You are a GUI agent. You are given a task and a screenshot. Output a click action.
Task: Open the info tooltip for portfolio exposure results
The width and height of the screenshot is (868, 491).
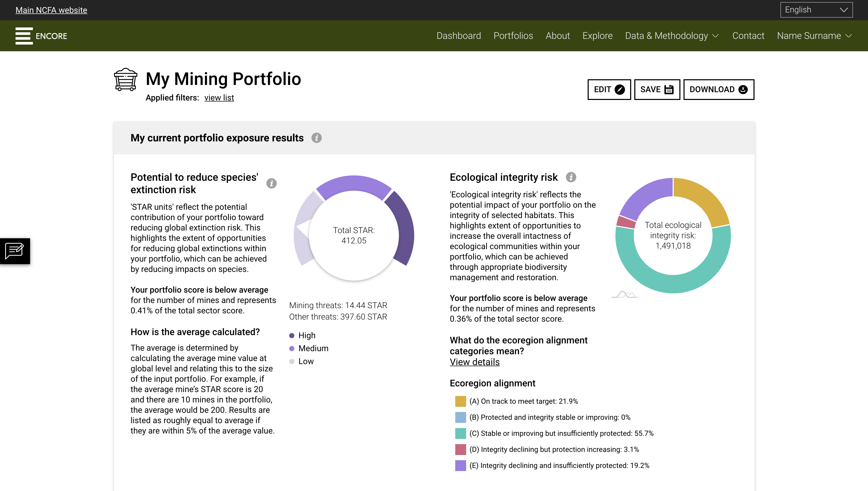coord(316,138)
